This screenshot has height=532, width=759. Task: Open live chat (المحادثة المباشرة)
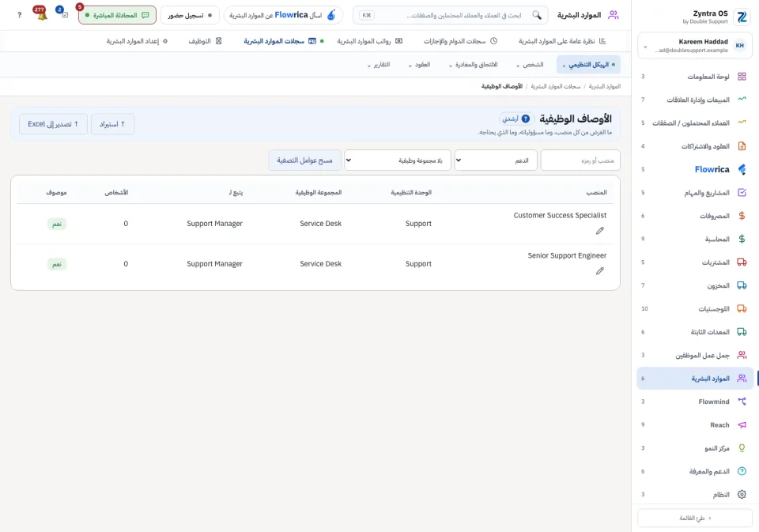coord(117,15)
